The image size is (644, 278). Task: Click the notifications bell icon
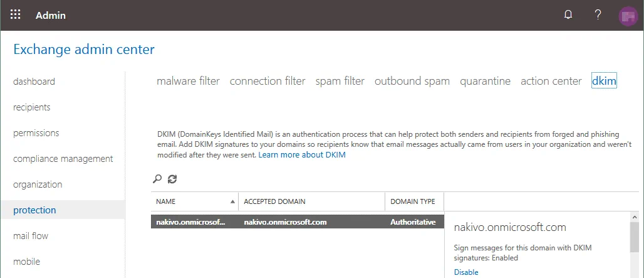pyautogui.click(x=568, y=15)
